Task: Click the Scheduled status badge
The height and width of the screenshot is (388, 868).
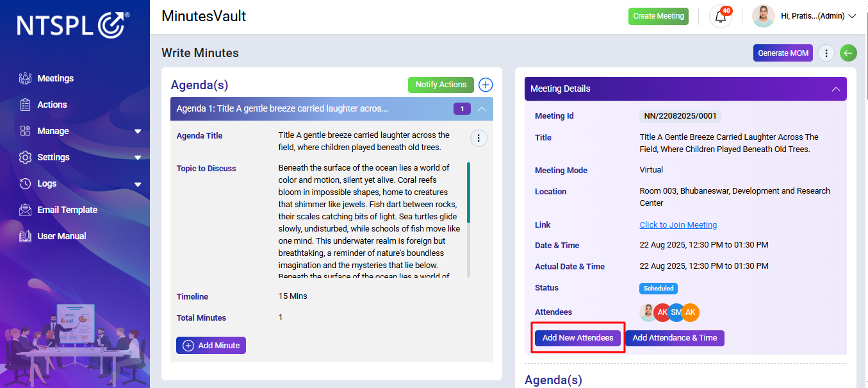Action: click(658, 289)
